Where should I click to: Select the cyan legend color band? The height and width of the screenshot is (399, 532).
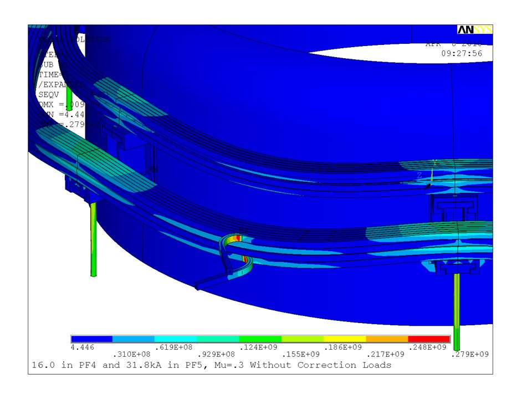coord(176,339)
